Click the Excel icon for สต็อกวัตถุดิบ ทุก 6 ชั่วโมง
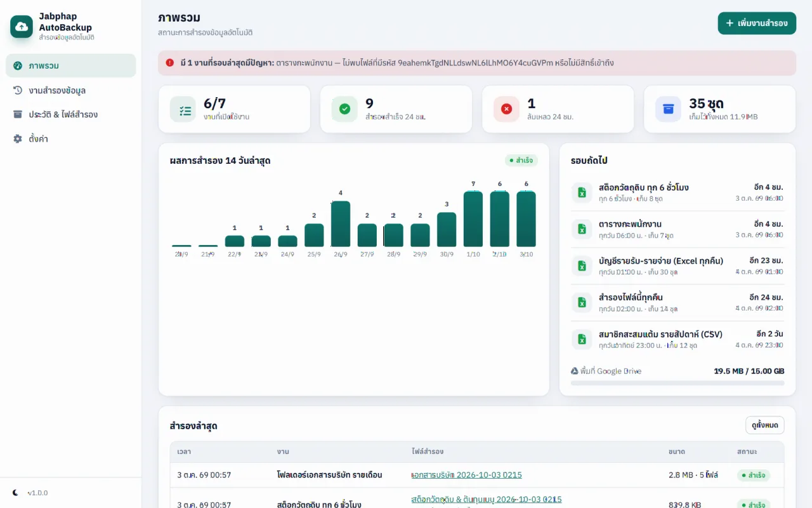 (x=582, y=192)
